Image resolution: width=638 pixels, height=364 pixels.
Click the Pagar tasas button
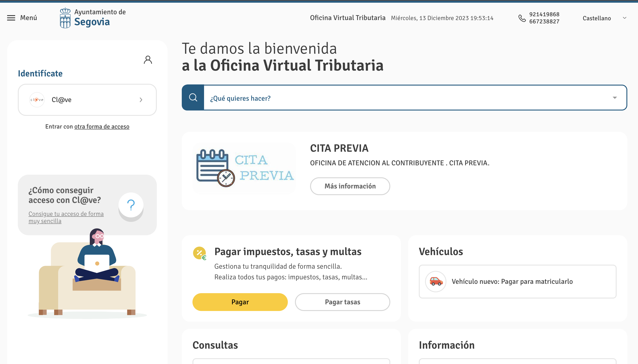tap(342, 302)
